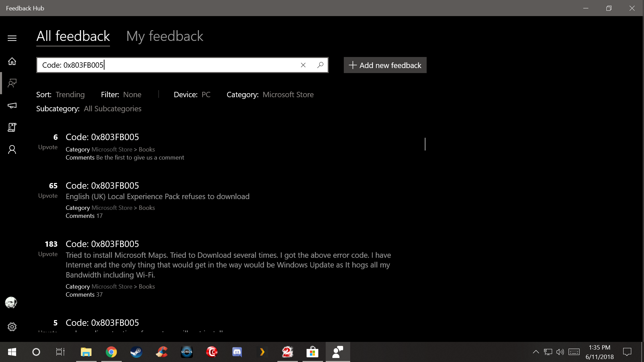Open the Quests icon in sidebar

point(12,127)
